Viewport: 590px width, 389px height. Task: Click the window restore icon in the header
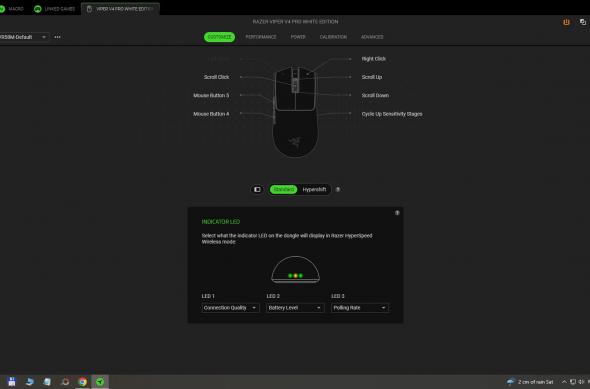(582, 22)
